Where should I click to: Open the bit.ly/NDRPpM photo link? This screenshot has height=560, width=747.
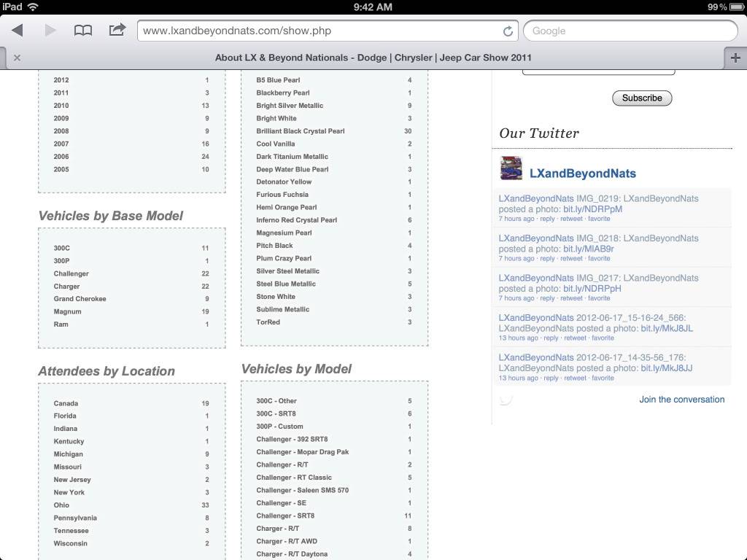[x=592, y=209]
